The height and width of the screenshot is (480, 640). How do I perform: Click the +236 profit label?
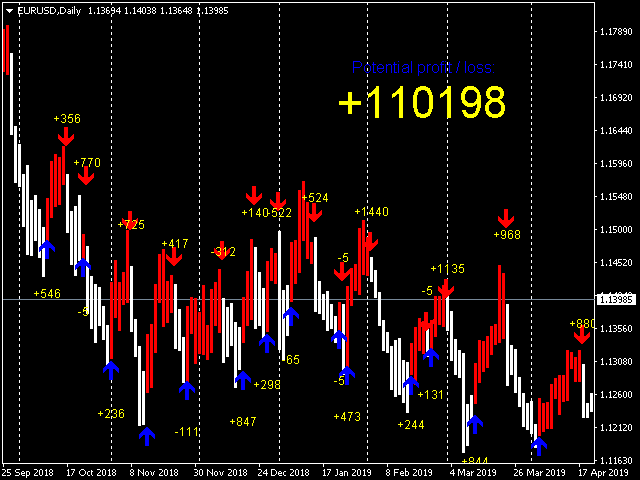(111, 414)
